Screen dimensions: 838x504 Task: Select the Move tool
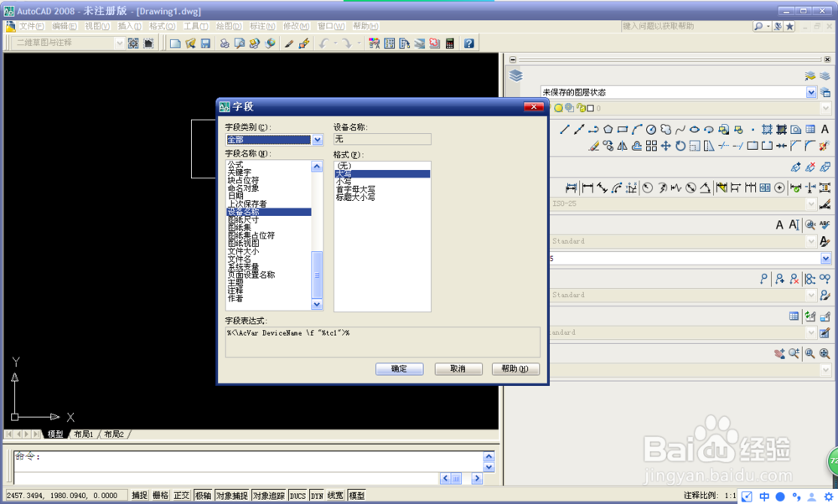[x=665, y=146]
